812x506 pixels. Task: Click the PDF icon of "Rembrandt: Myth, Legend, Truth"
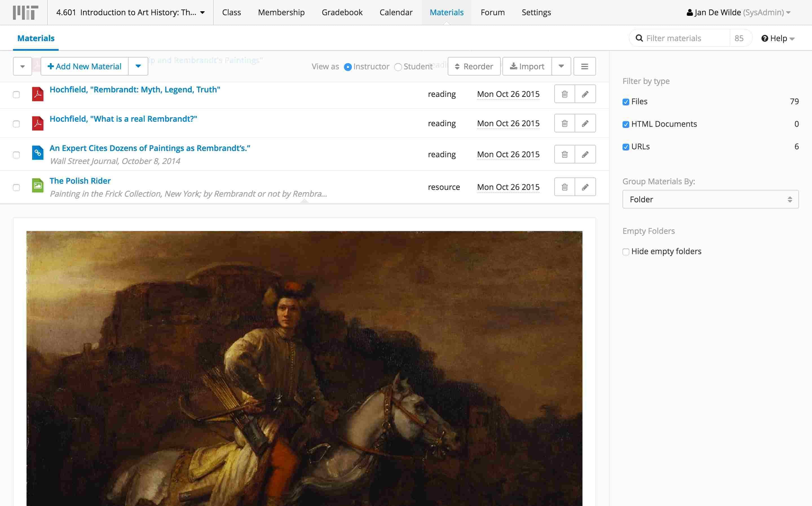37,94
